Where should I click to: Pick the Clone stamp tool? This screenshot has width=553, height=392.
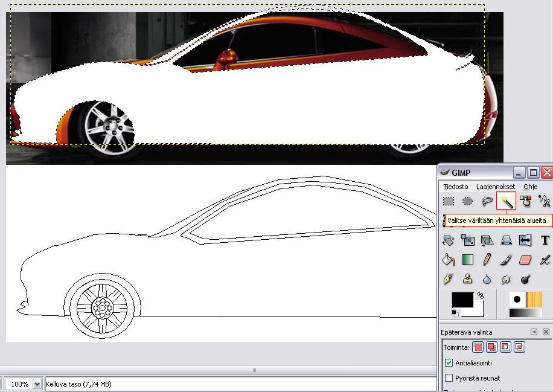pyautogui.click(x=467, y=279)
